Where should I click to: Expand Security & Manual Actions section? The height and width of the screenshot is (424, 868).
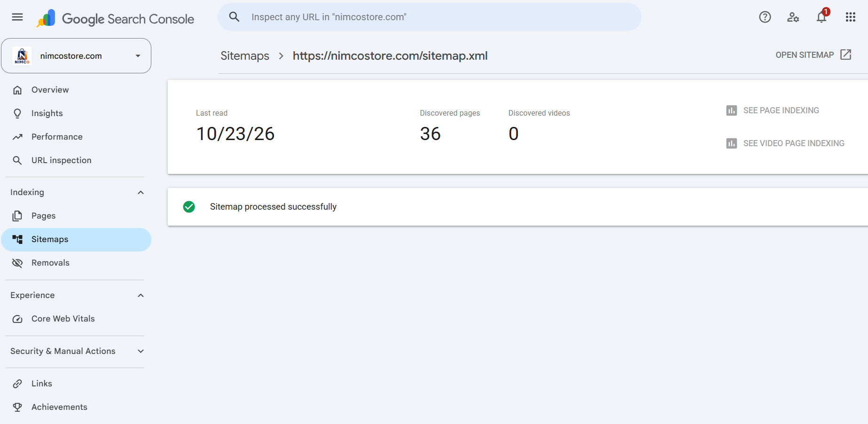[141, 351]
